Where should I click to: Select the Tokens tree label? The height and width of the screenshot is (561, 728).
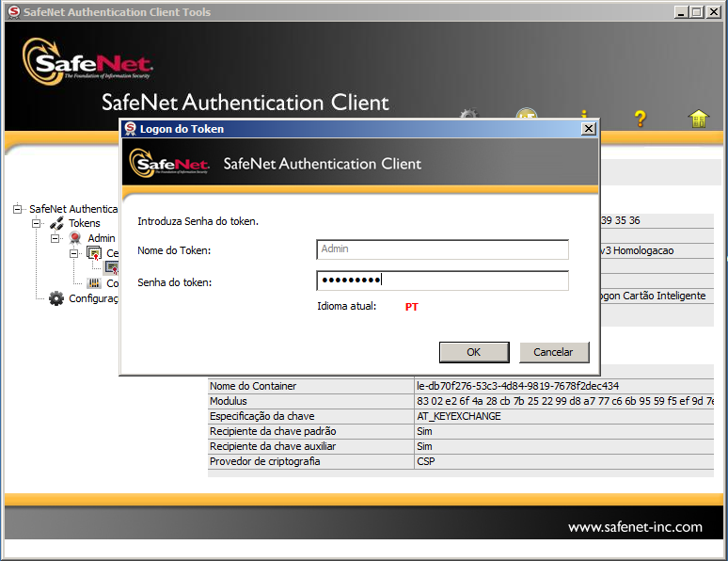84,223
